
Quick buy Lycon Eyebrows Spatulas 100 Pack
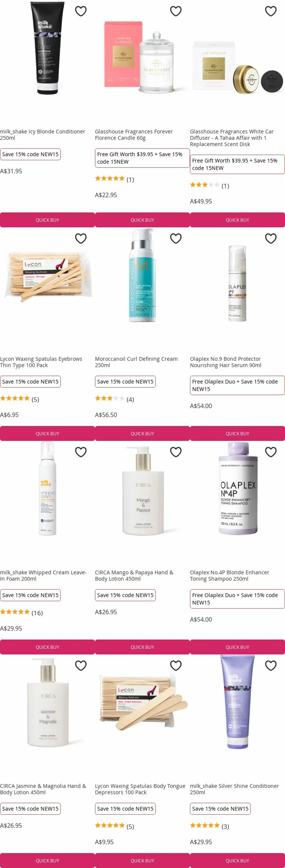(x=47, y=433)
